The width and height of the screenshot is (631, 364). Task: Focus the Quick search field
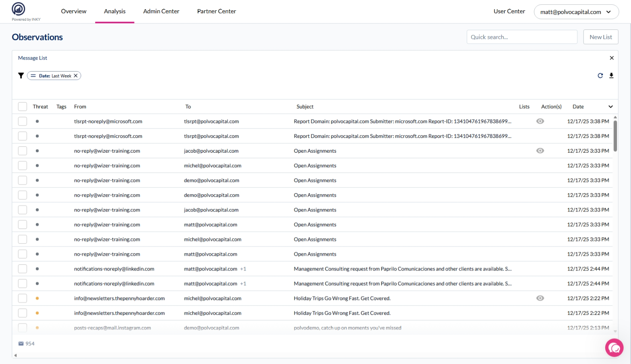(522, 37)
